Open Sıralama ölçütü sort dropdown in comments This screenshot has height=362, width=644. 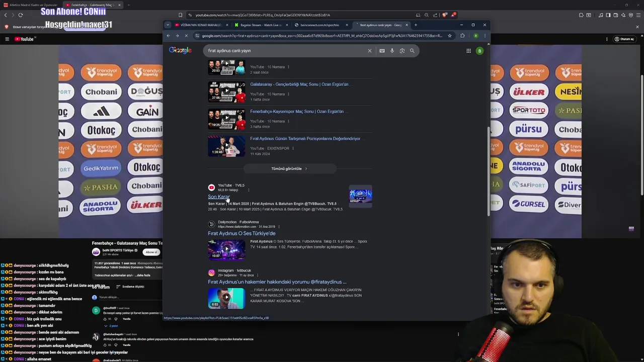click(130, 287)
